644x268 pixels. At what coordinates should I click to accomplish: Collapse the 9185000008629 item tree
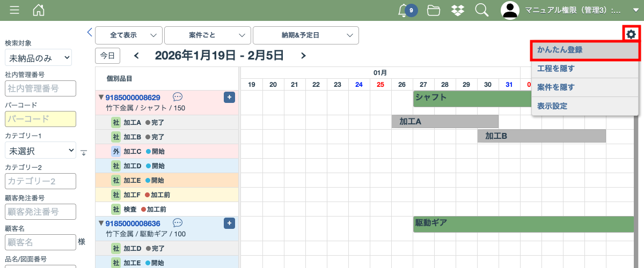100,98
